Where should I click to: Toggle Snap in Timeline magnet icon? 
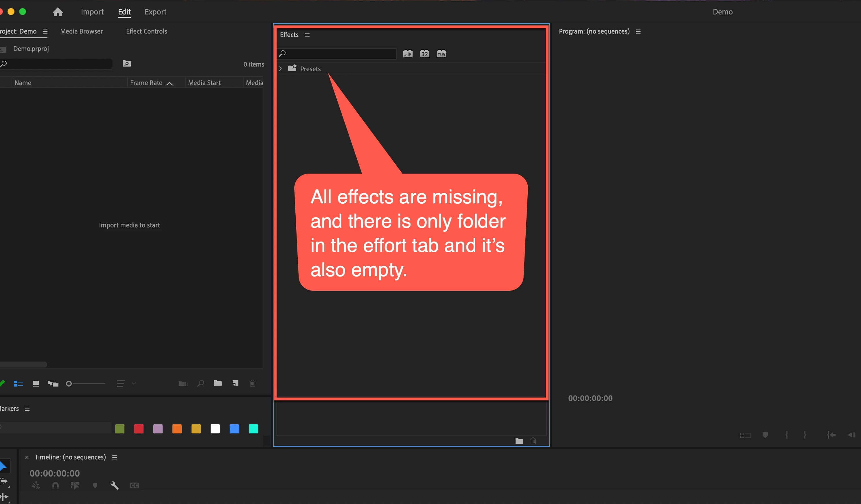pos(55,485)
